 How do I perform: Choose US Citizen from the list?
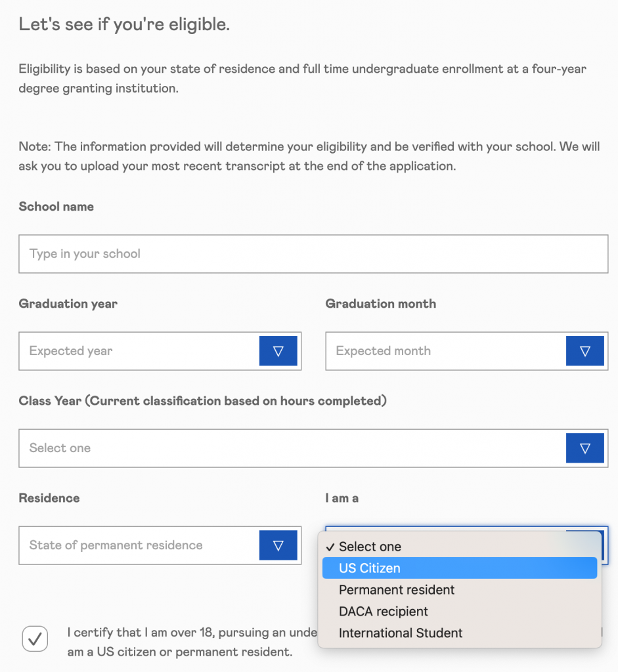[x=370, y=568]
